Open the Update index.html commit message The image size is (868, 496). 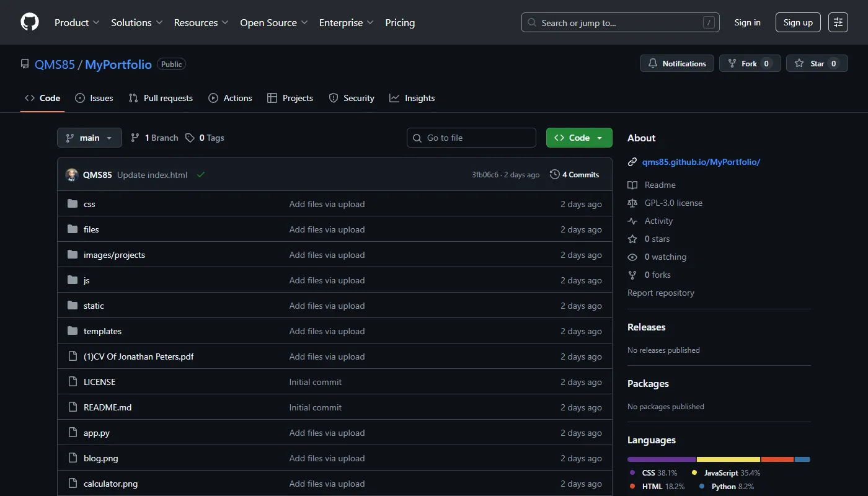(152, 175)
